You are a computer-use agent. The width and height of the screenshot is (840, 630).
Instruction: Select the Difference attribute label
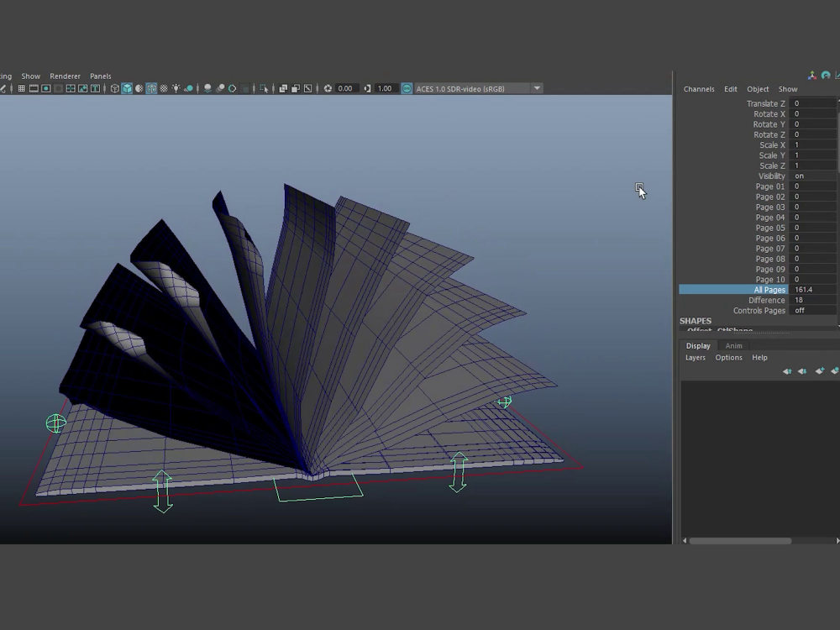[766, 300]
